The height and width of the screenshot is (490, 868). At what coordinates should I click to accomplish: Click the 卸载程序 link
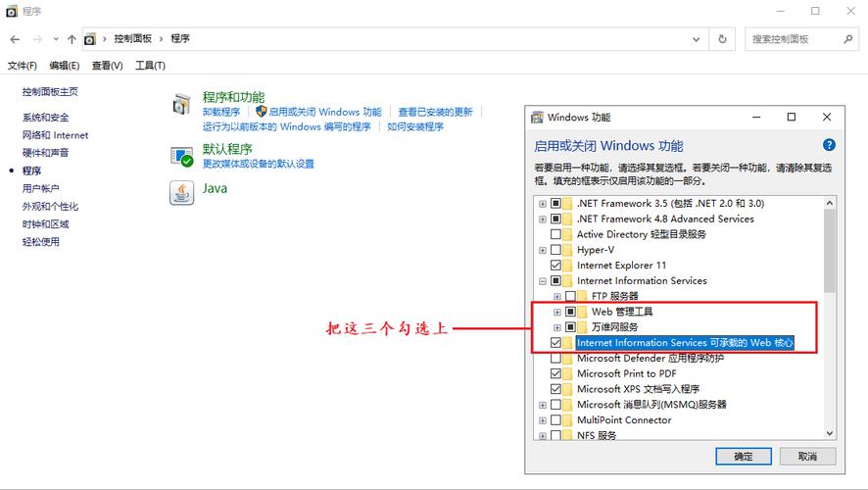(x=220, y=112)
